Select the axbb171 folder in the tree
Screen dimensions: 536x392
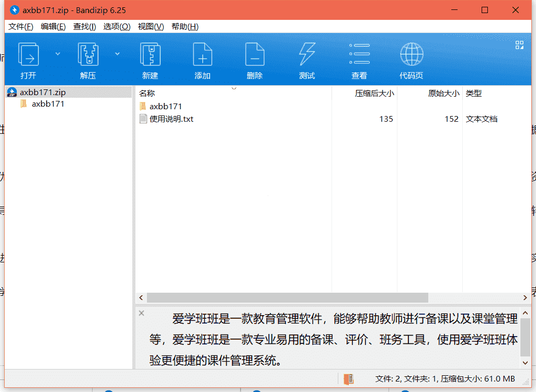48,104
